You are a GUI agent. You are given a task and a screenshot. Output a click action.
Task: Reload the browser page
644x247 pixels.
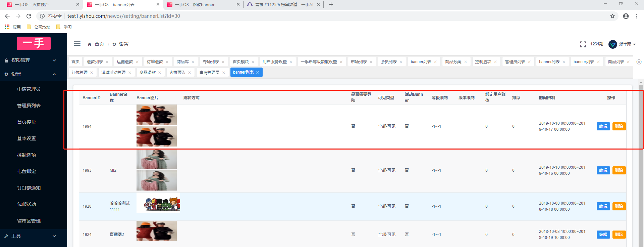[x=29, y=16]
